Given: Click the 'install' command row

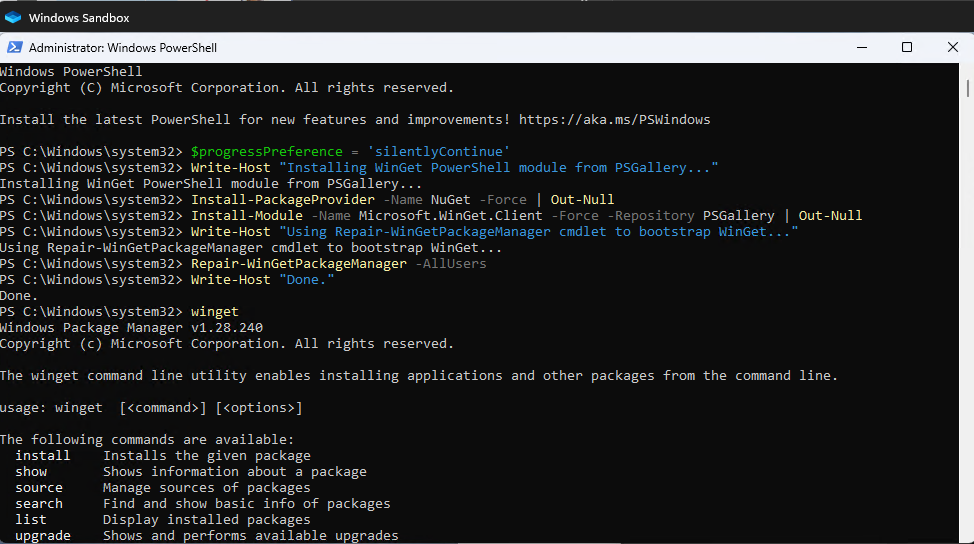Looking at the screenshot, I should [x=163, y=456].
